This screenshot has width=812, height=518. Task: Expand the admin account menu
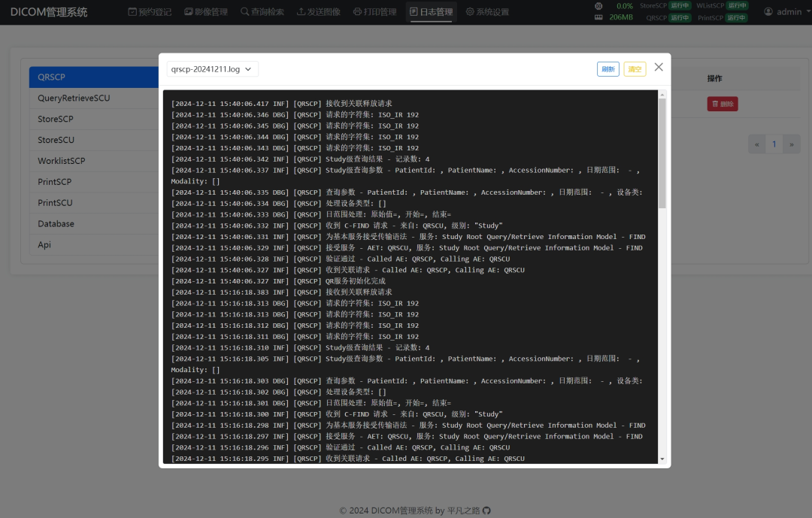click(789, 12)
